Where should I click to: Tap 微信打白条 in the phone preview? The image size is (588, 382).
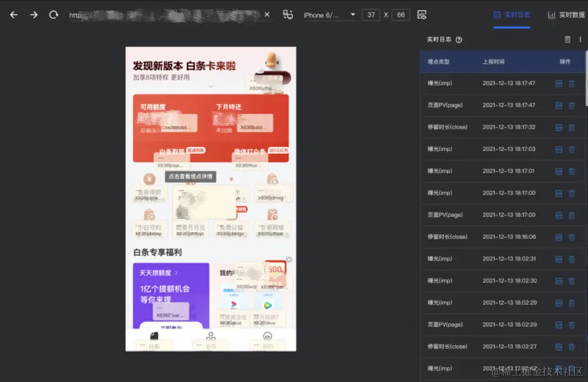250,151
